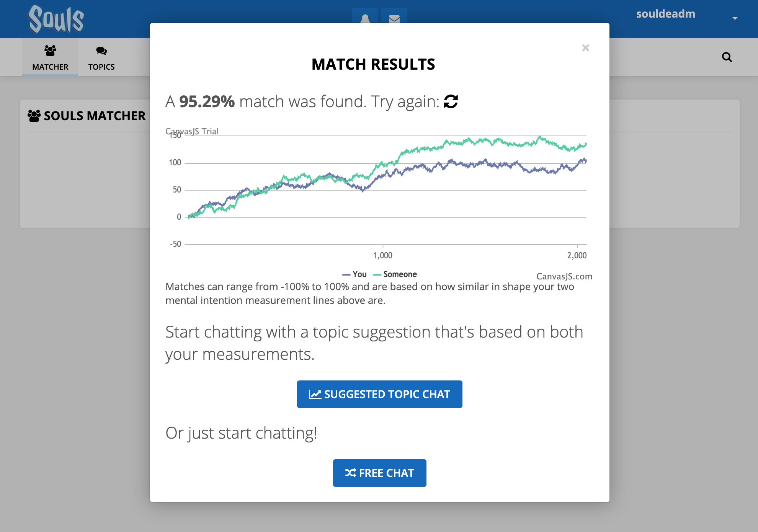758x532 pixels.
Task: Start a Suggested Topic Chat
Action: click(379, 394)
